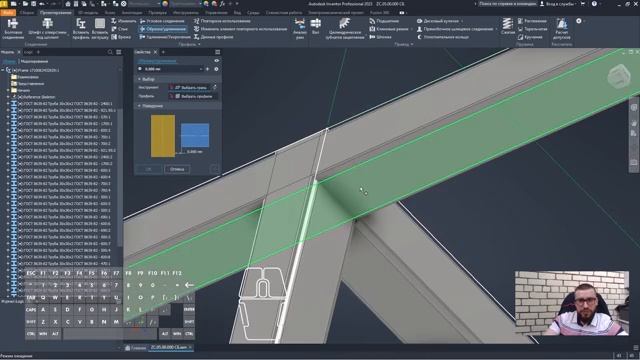Open the properties panel gear settings

(216, 69)
